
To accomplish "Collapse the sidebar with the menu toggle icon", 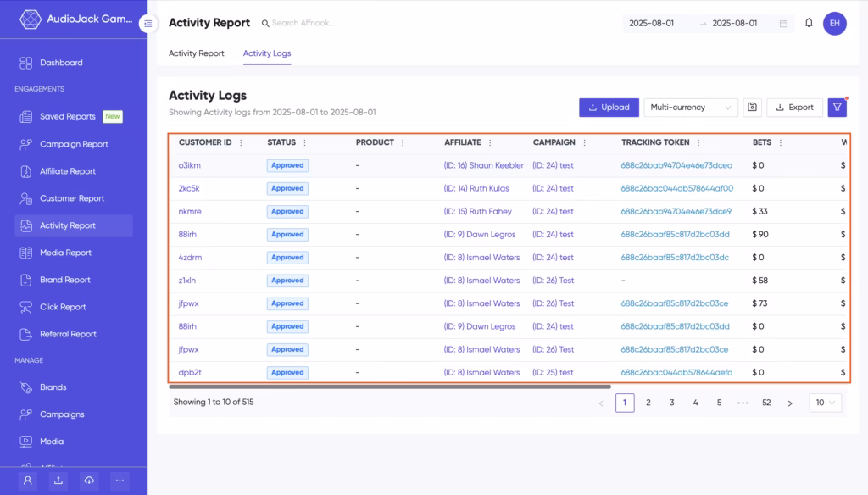I will [148, 23].
